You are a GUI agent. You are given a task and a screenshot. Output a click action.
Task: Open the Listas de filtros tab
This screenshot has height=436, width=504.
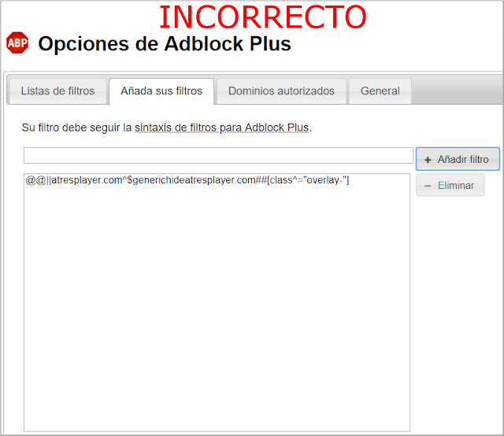[x=57, y=91]
